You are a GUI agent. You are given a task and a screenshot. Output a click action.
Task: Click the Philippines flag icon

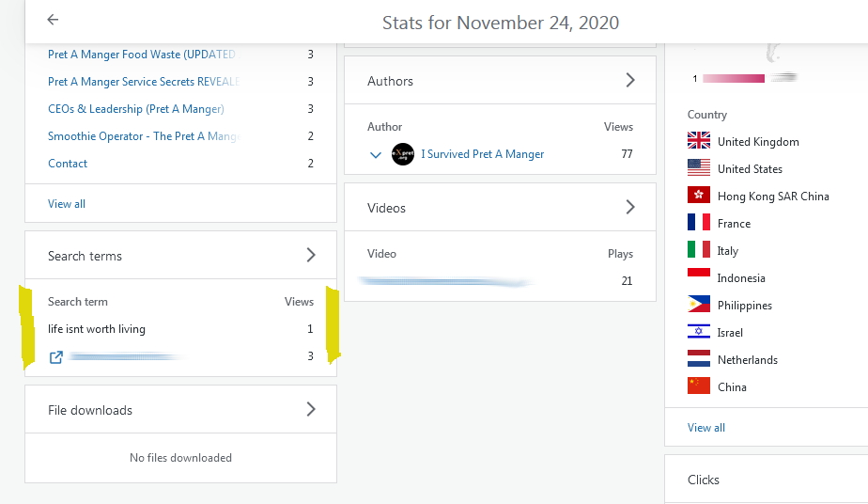click(699, 305)
